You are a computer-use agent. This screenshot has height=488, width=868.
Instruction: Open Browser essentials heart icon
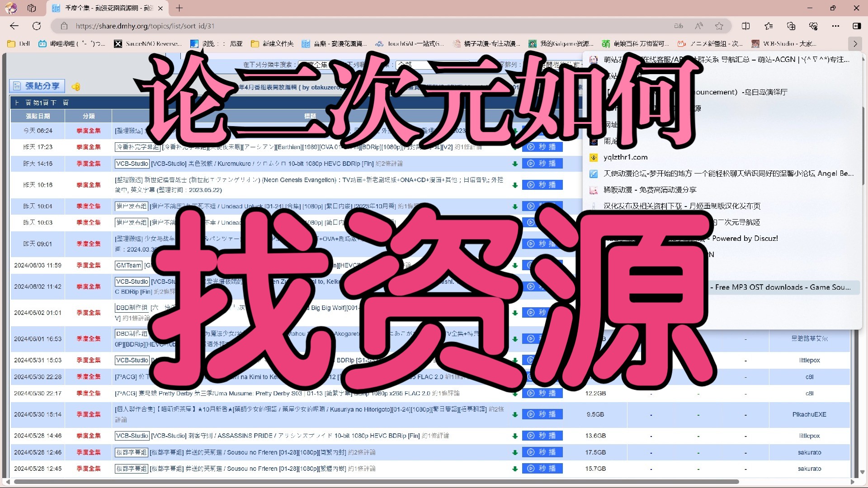[x=813, y=26]
